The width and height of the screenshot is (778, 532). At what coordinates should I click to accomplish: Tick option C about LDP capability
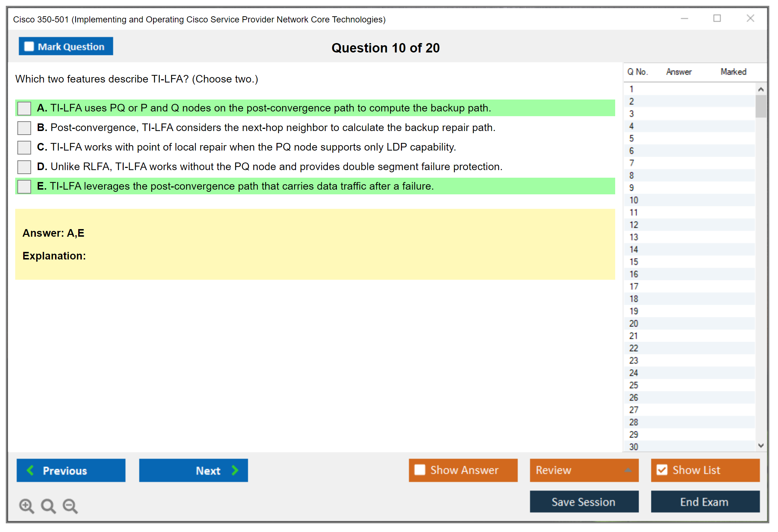pos(24,147)
